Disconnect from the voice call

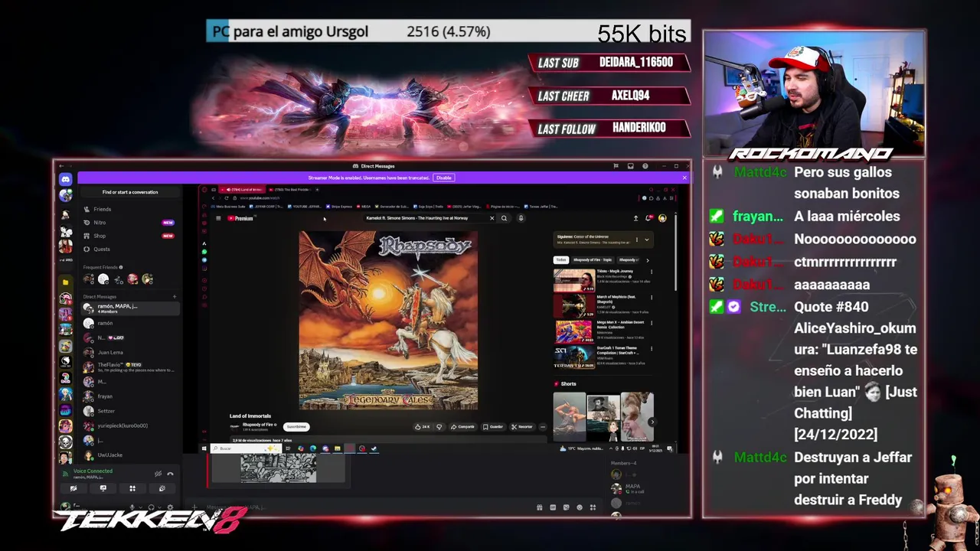(x=170, y=474)
